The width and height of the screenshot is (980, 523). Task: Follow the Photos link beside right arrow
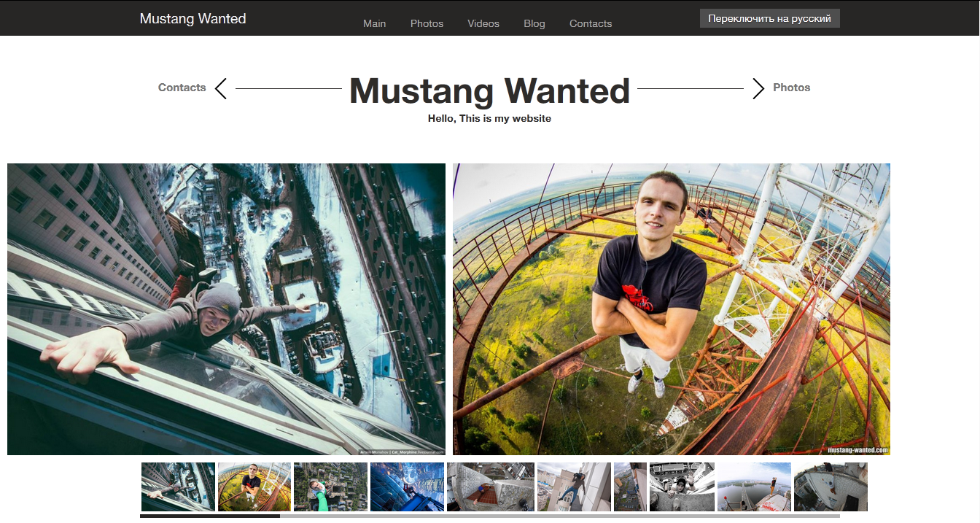(792, 88)
